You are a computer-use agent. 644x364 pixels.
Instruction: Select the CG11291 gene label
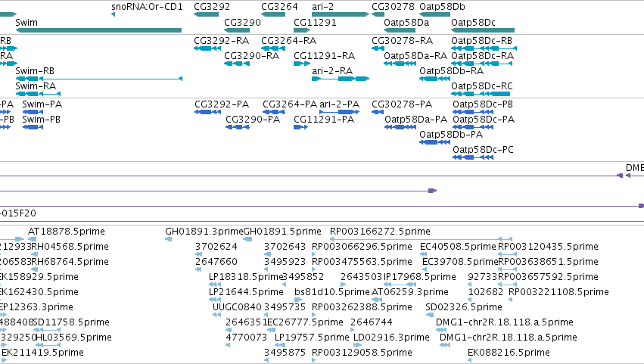(315, 23)
